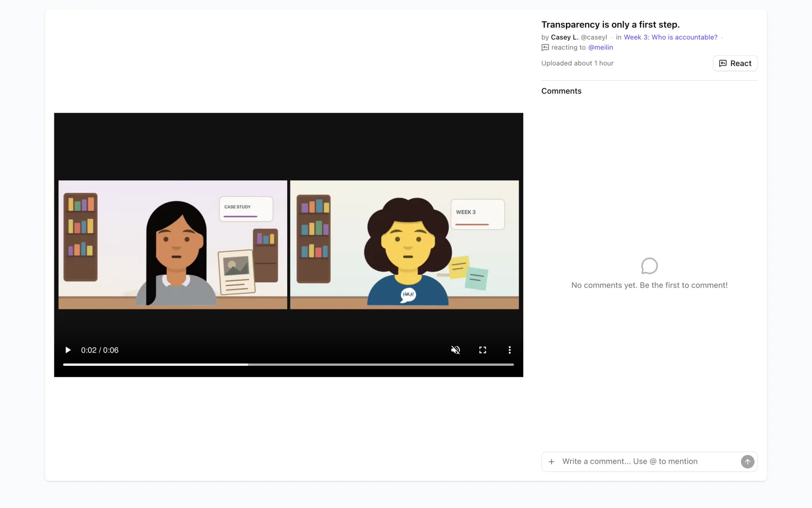Open the @meilin mention link
Image resolution: width=812 pixels, height=508 pixels.
(x=600, y=47)
